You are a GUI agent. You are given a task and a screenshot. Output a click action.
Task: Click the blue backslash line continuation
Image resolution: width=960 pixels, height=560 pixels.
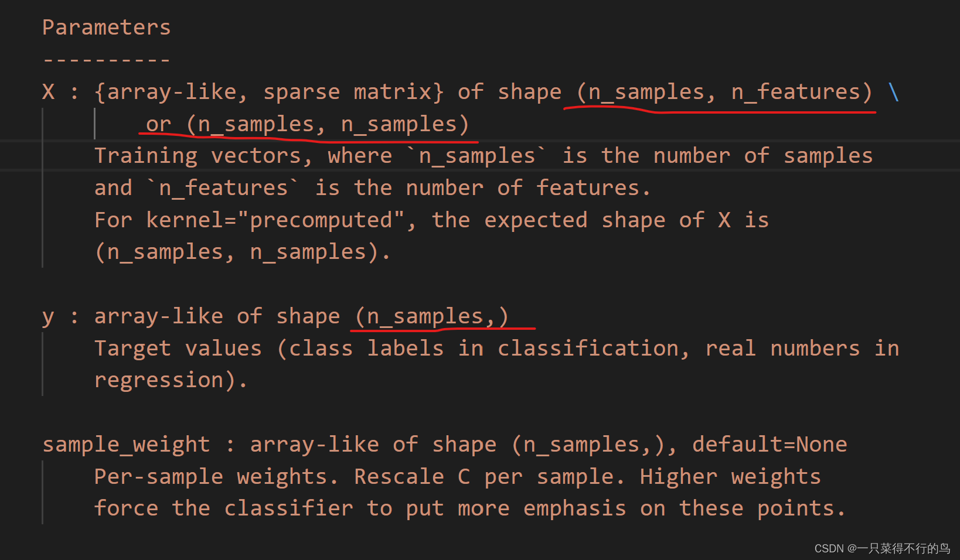(893, 92)
